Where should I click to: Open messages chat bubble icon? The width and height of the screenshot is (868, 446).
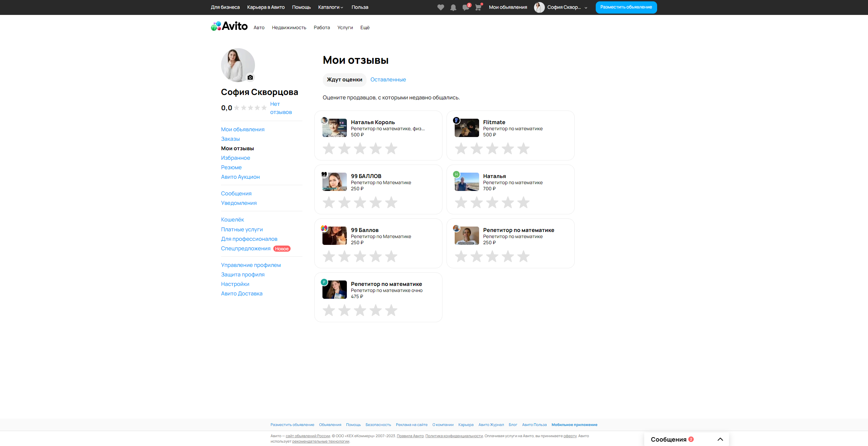coord(466,7)
